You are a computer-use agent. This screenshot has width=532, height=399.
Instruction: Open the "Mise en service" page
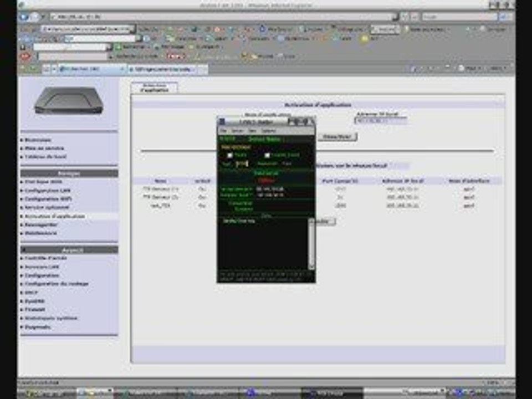click(x=44, y=149)
